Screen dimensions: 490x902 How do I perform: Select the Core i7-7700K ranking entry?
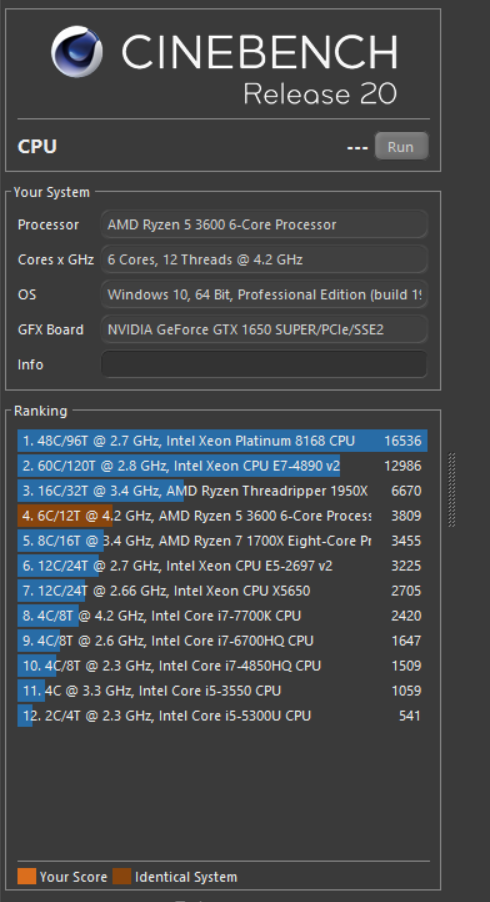coord(222,616)
